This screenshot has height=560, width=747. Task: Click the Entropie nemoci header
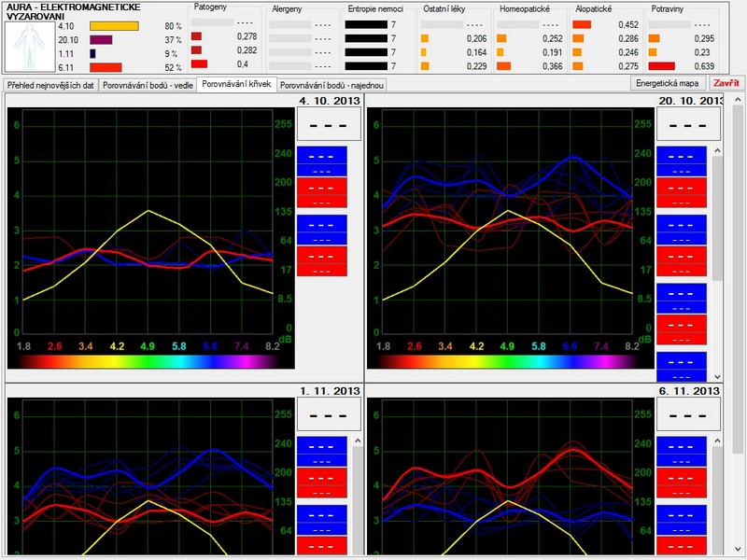coord(375,9)
